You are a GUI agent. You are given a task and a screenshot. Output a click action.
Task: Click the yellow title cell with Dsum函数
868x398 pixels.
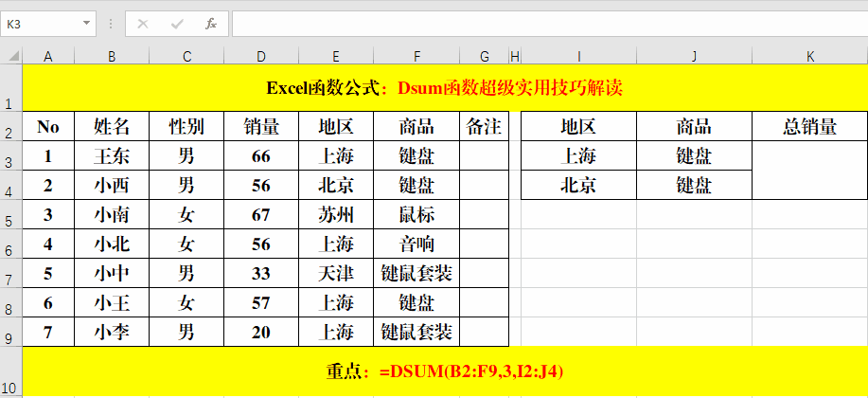coord(444,88)
